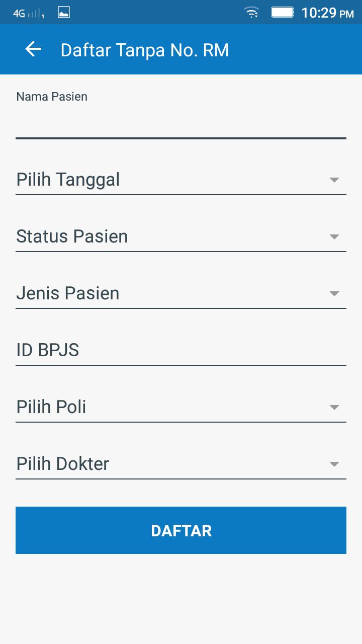Click the arrow beside Pilih Dokter
The image size is (362, 644).
[334, 464]
